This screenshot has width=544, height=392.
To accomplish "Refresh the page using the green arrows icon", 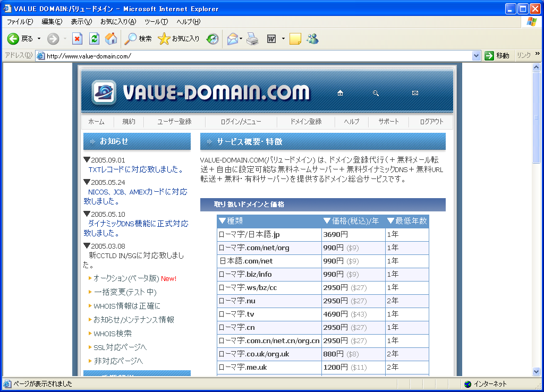I will (x=94, y=39).
